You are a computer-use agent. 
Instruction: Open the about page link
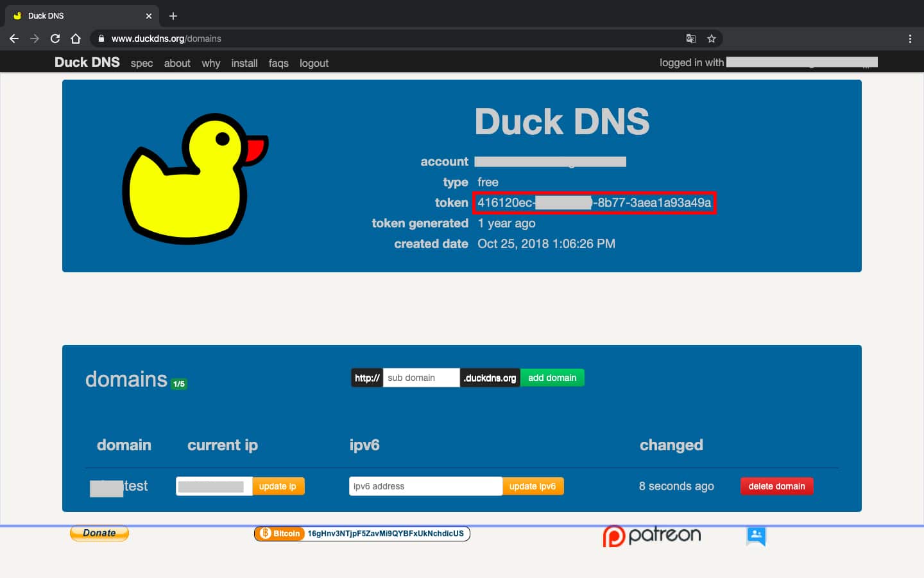tap(177, 63)
